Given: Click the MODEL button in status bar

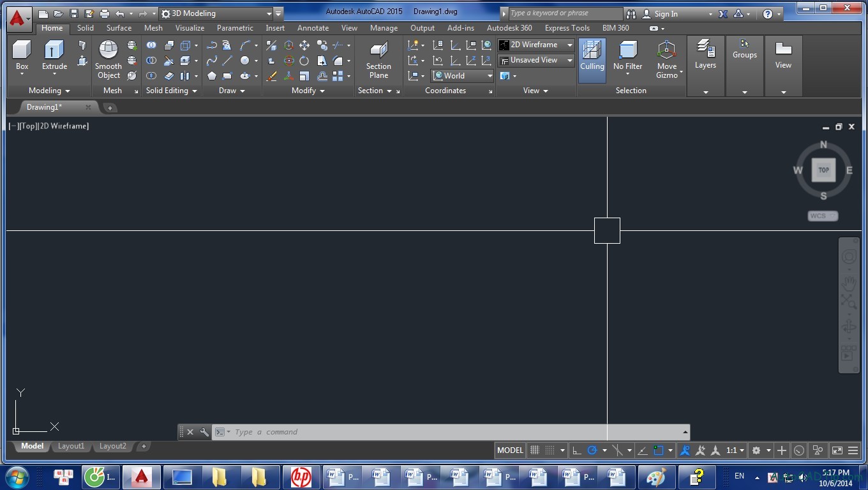Looking at the screenshot, I should click(510, 450).
